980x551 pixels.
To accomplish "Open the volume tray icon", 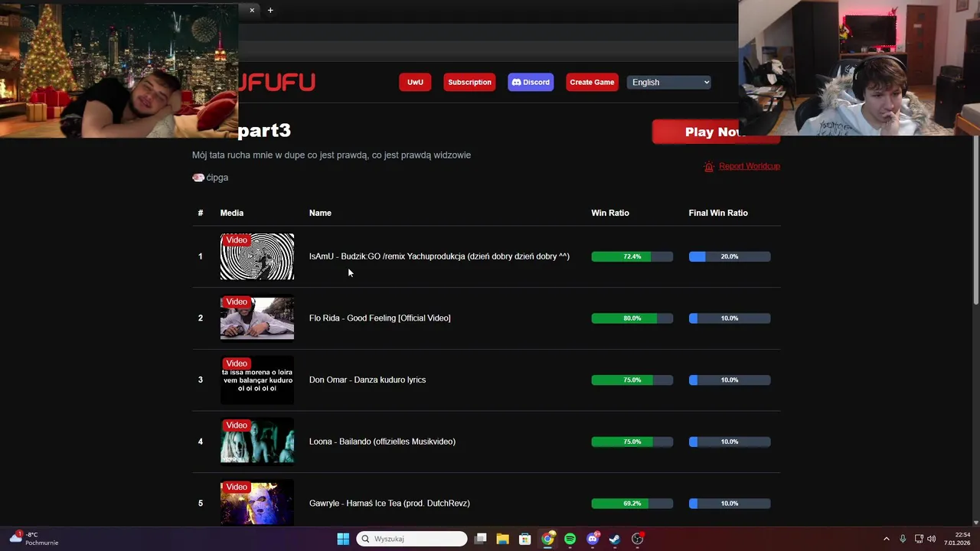I will click(932, 539).
